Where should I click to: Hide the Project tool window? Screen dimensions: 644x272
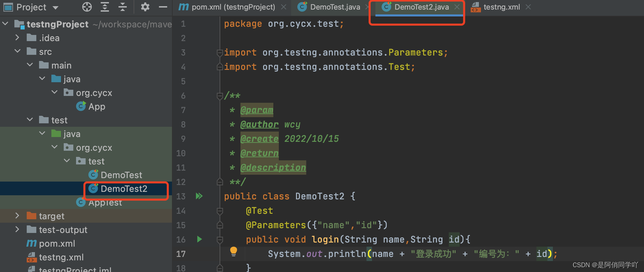[163, 7]
